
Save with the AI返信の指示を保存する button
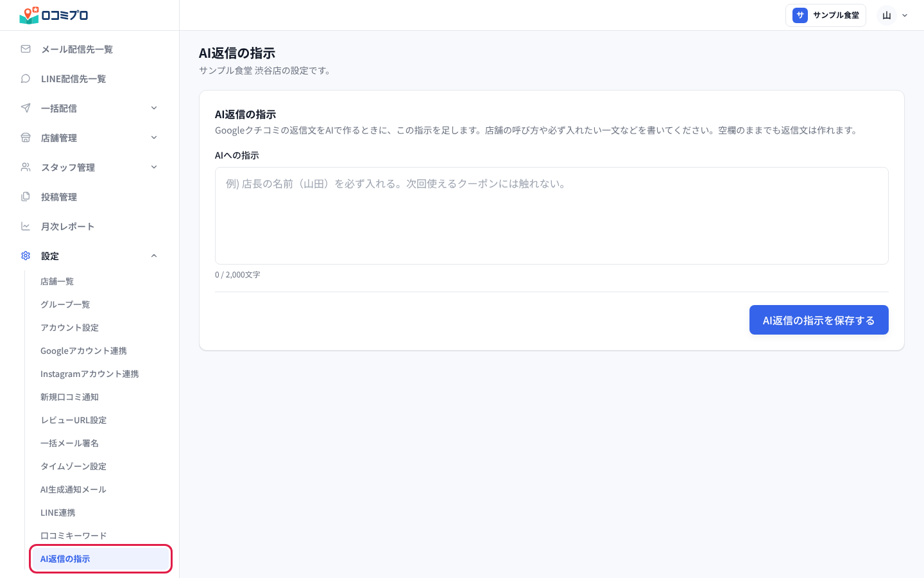pyautogui.click(x=819, y=320)
